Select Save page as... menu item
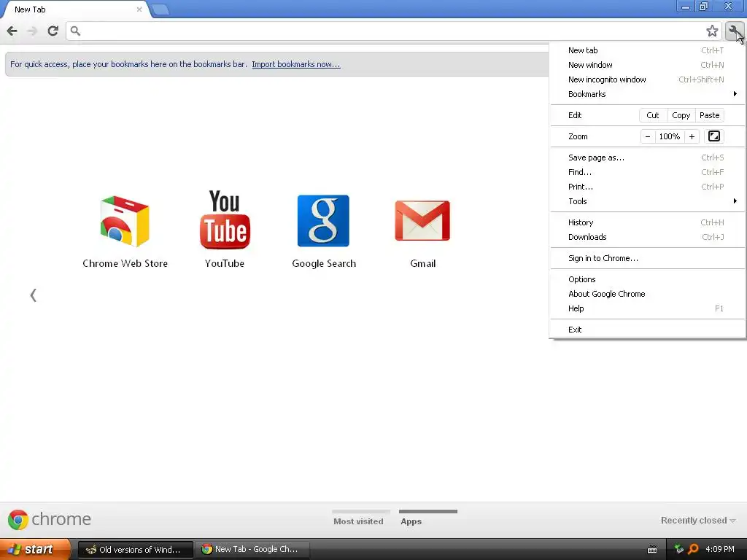 (648, 157)
